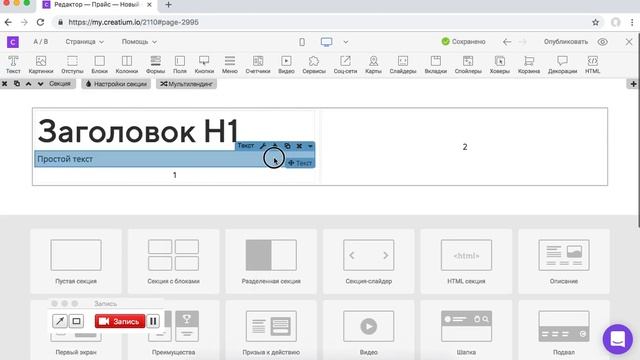
Task: Duplicate the section with the copy icon
Action: 17,84
